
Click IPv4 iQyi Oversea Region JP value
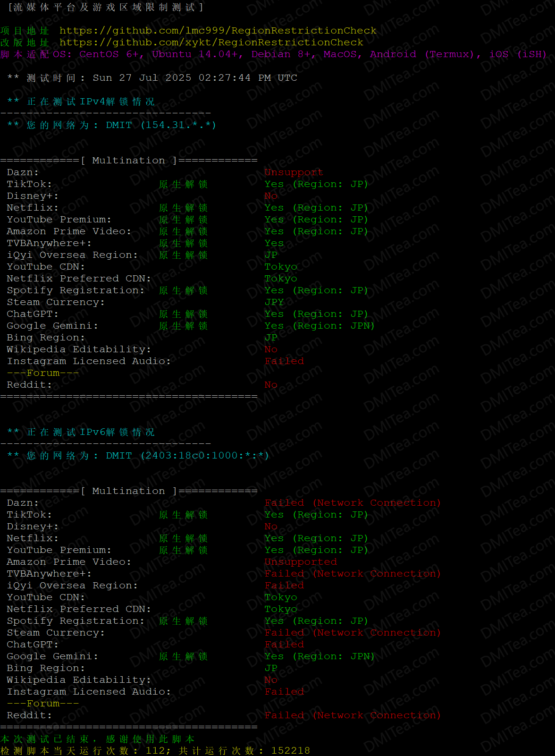pyautogui.click(x=271, y=255)
